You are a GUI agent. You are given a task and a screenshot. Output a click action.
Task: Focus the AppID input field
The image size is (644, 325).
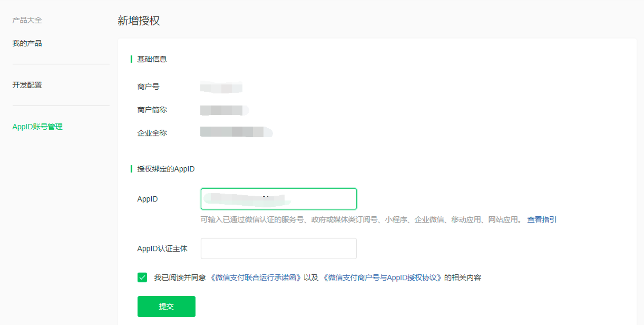[x=279, y=199]
